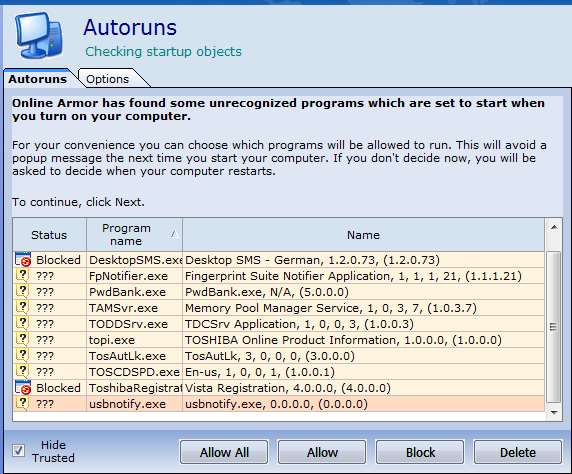Click the scrollbar down arrow
Screen dimensions: 572x474
[x=554, y=413]
